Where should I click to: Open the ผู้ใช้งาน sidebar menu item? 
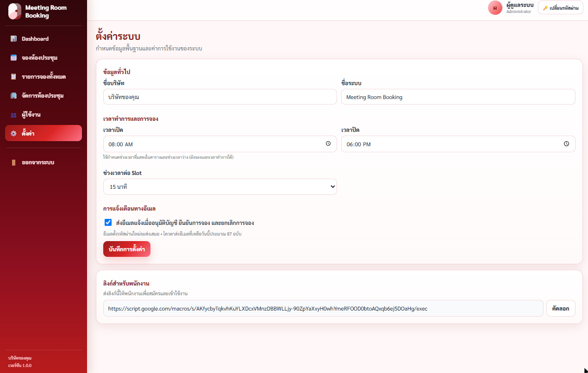point(44,115)
